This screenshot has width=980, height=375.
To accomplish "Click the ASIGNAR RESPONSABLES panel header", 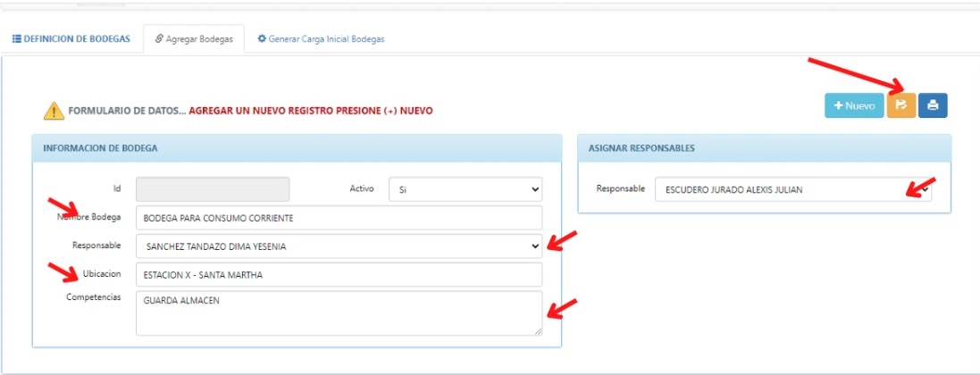I will (x=765, y=149).
